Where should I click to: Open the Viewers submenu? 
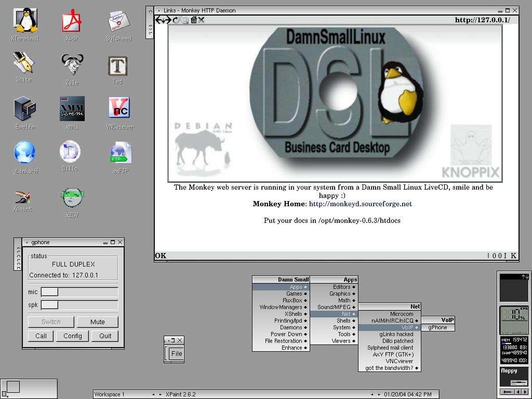(334, 341)
